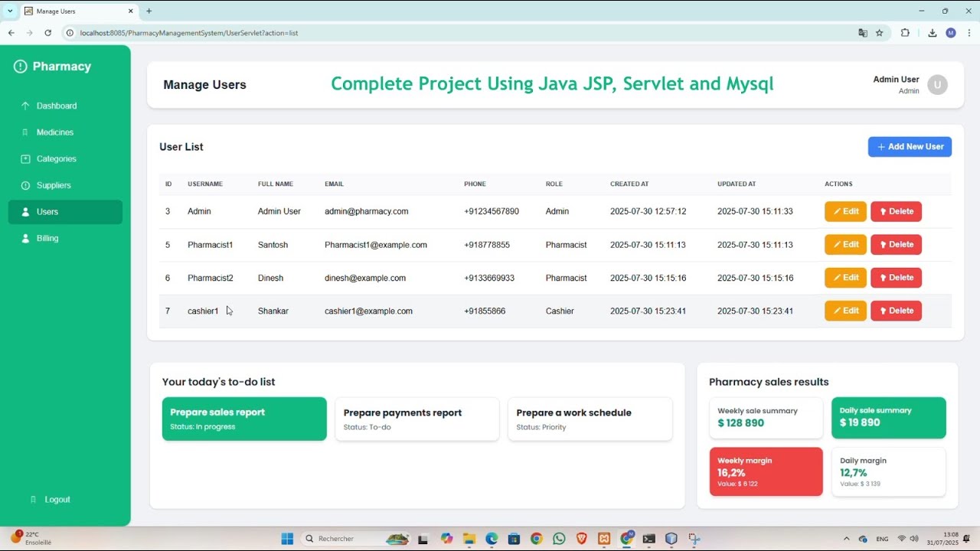Select the Pharmacist1@example.com email cell
Screen dimensions: 980x551
(x=376, y=245)
